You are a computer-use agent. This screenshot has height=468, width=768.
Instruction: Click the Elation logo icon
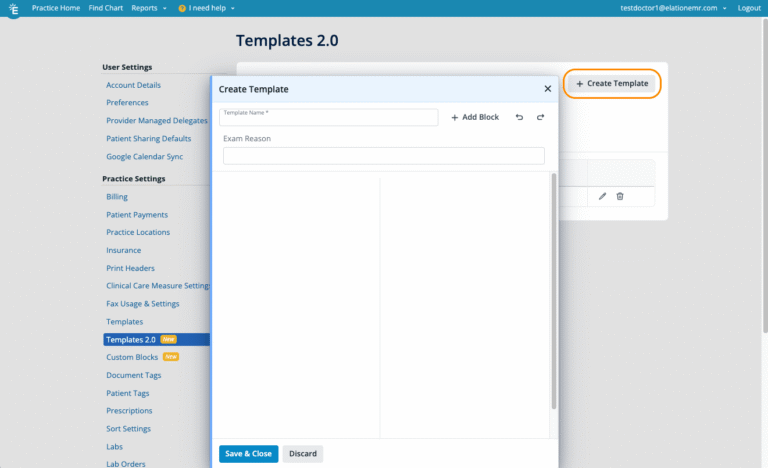(14, 9)
